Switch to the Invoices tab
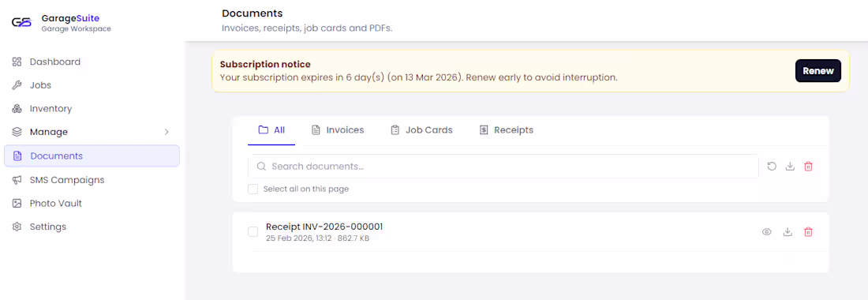Image resolution: width=868 pixels, height=300 pixels. click(338, 130)
